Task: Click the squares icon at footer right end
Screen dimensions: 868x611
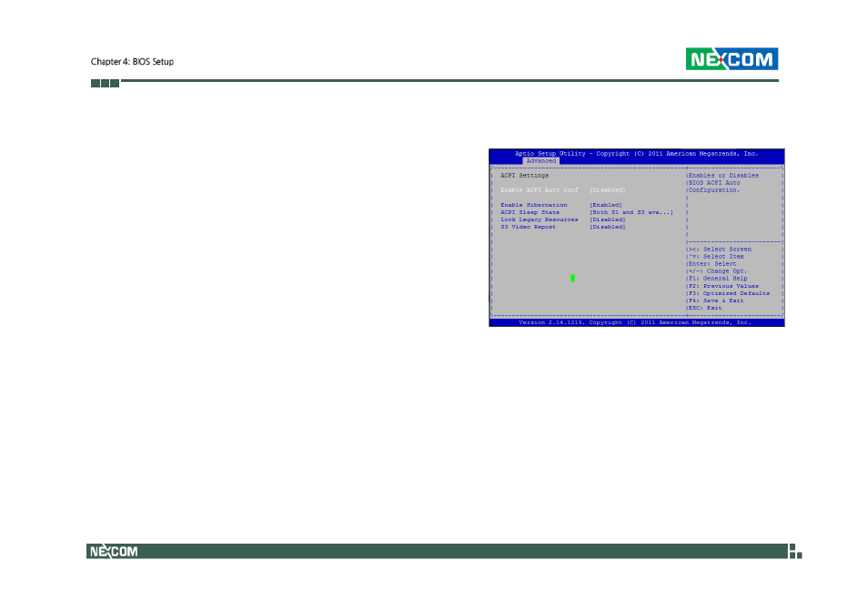Action: coord(794,551)
